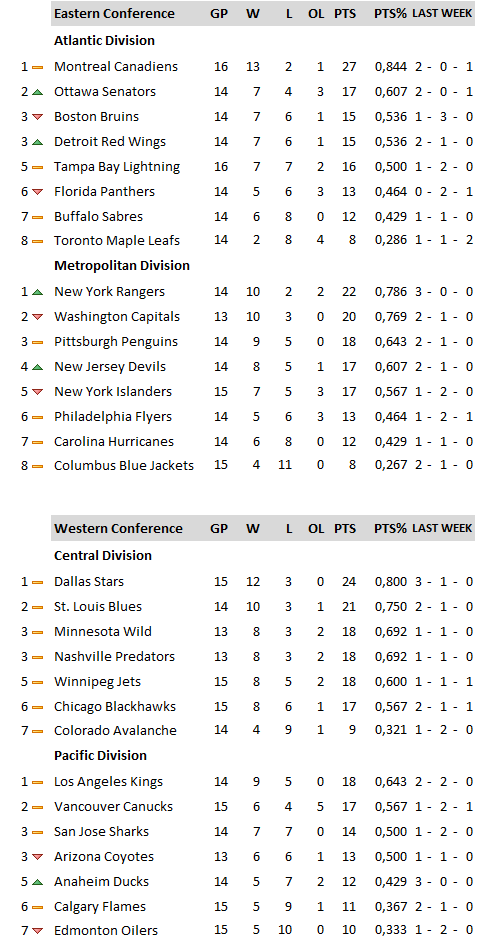Click green up arrow next to New York Rangers
Image resolution: width=487 pixels, height=941 pixels.
(37, 292)
